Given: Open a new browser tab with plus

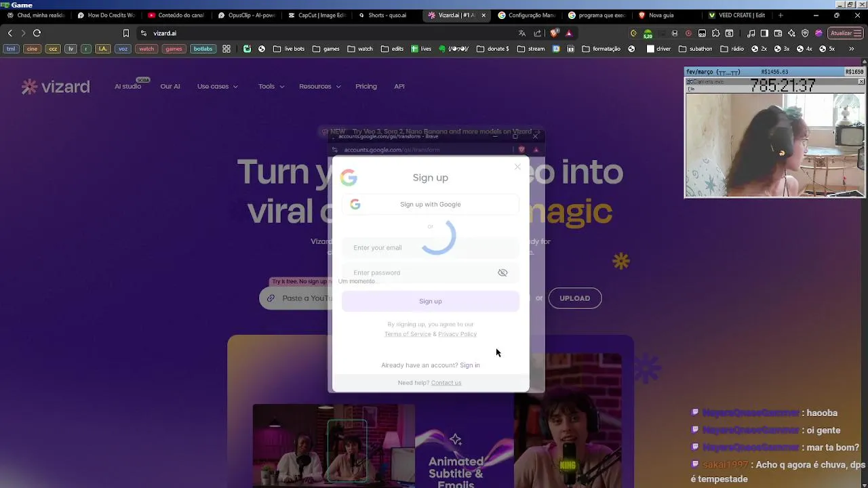Looking at the screenshot, I should pyautogui.click(x=781, y=15).
